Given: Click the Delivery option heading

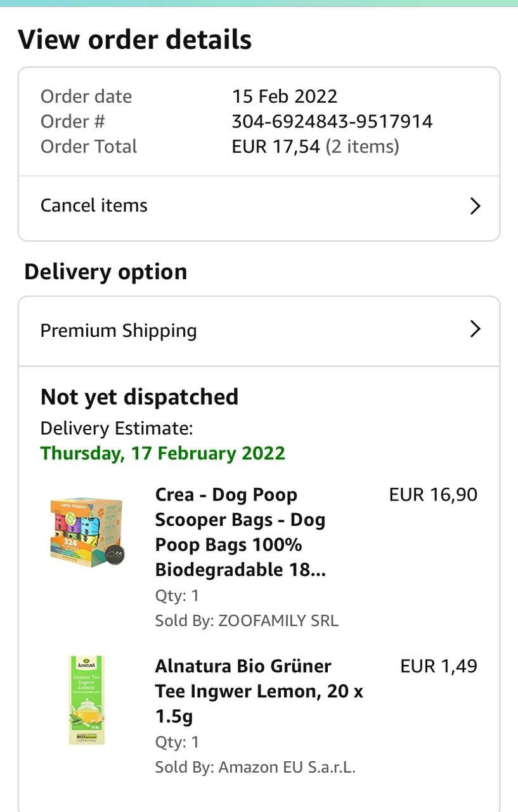Looking at the screenshot, I should 106,272.
